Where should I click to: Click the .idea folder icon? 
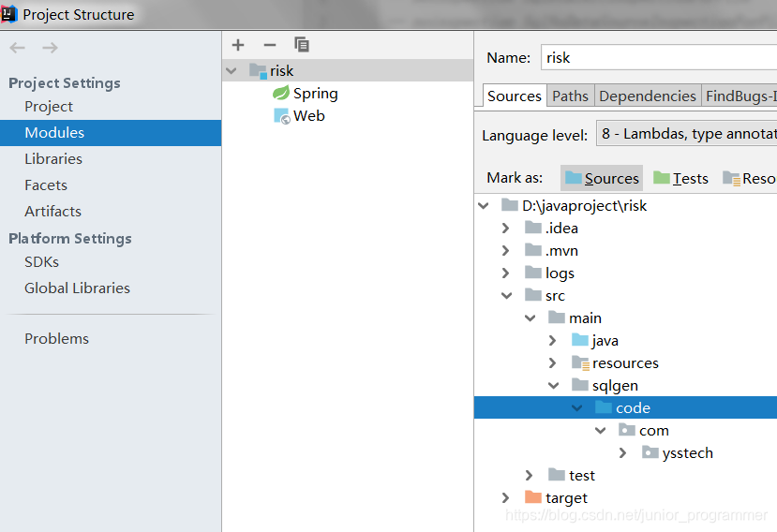click(532, 228)
